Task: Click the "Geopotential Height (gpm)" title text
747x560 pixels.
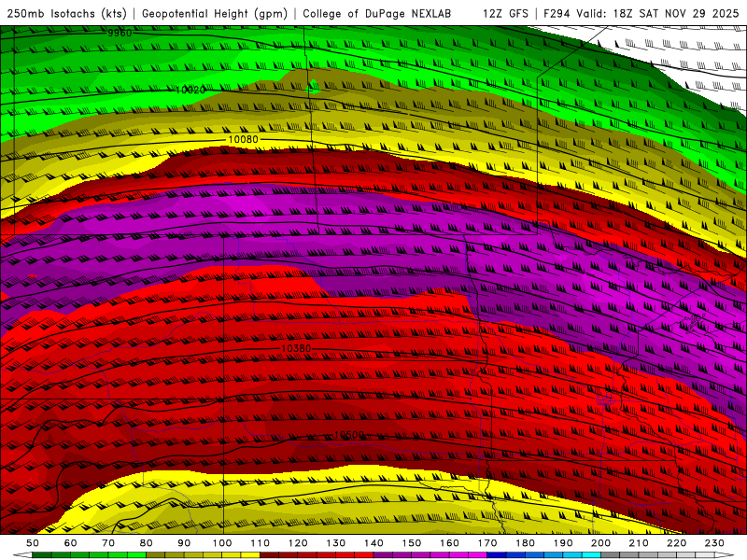Action: coord(215,13)
